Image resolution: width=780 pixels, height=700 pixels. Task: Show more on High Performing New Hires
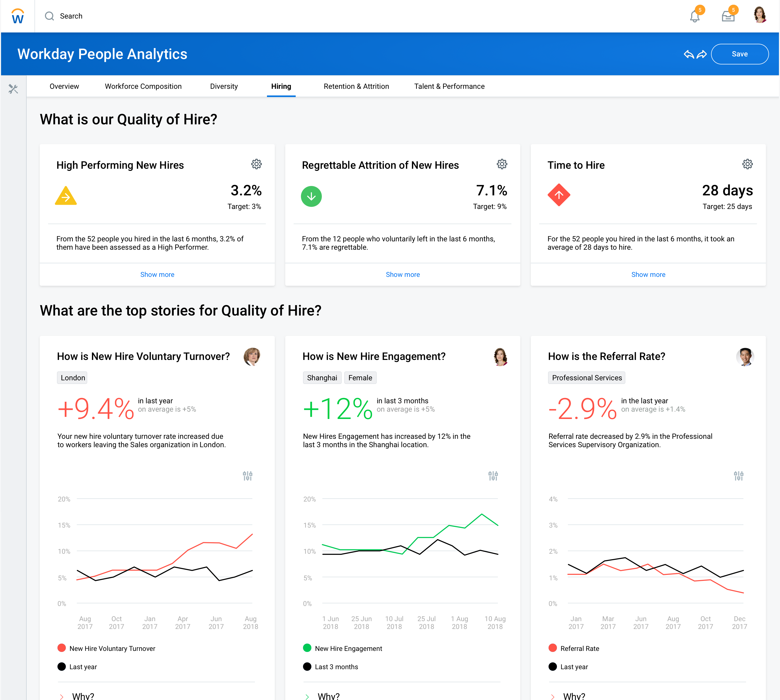(x=157, y=274)
